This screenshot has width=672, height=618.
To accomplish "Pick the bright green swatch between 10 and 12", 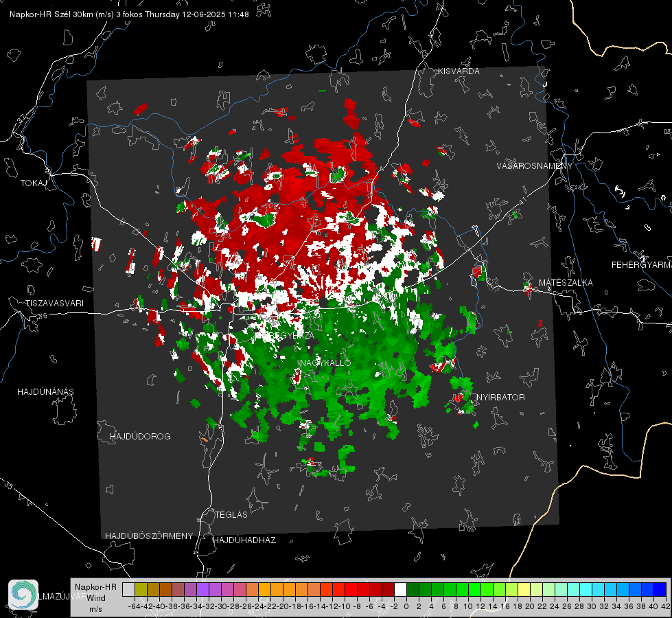I will click(474, 589).
